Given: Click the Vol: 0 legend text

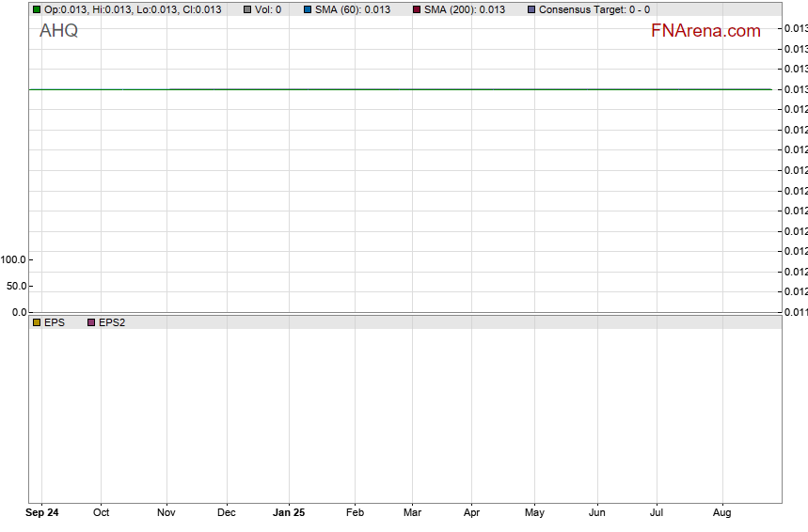Looking at the screenshot, I should pyautogui.click(x=268, y=9).
